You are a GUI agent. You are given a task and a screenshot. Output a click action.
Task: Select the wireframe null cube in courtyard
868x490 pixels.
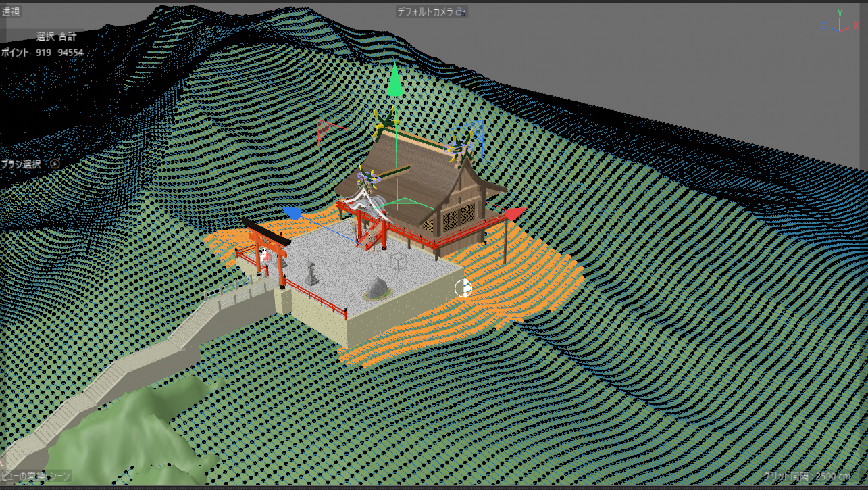398,262
